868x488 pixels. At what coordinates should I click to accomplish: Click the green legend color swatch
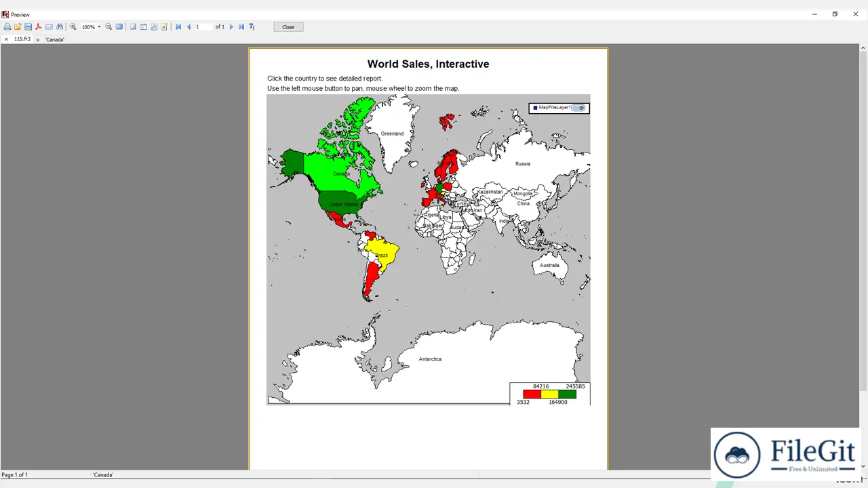pos(567,394)
